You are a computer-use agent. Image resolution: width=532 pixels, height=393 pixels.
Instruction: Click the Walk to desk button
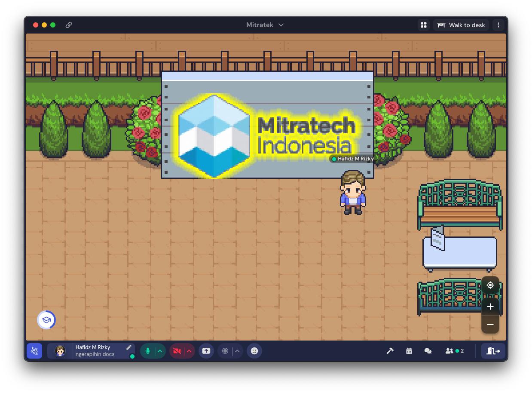pyautogui.click(x=461, y=25)
